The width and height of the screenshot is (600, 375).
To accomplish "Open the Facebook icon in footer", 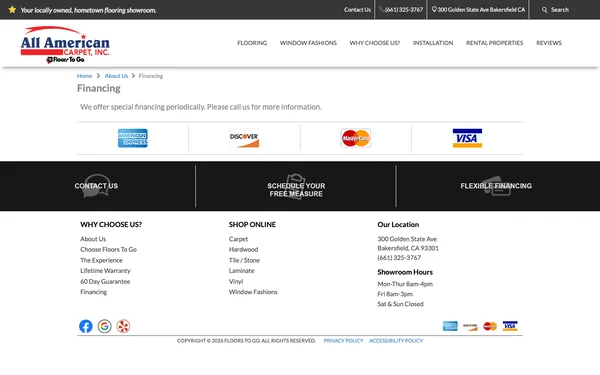I will [x=86, y=326].
